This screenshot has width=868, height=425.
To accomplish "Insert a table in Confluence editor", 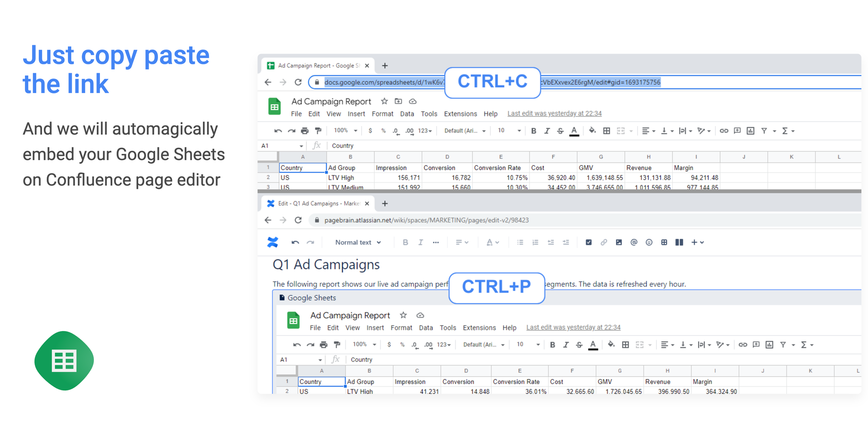I will [x=664, y=242].
